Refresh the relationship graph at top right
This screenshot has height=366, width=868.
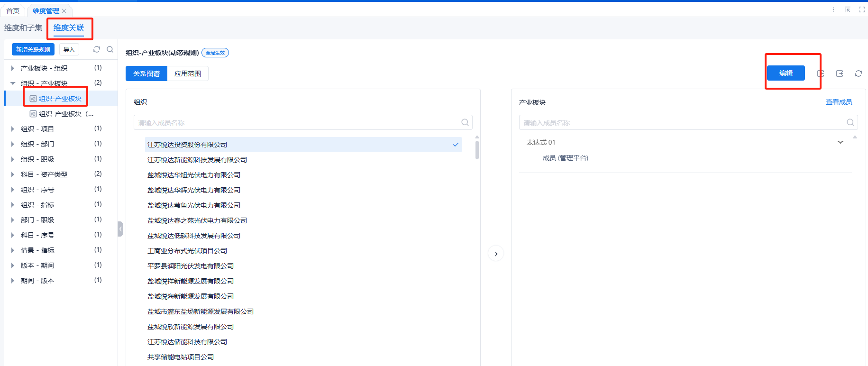coord(859,73)
